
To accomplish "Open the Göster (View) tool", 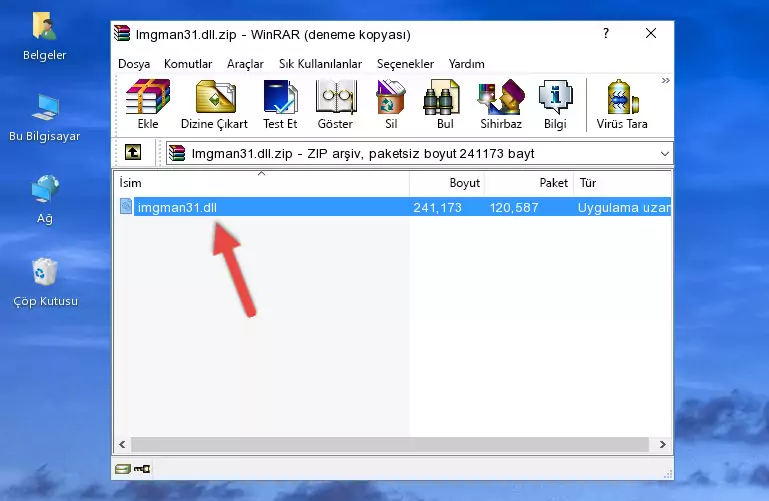I will click(335, 104).
